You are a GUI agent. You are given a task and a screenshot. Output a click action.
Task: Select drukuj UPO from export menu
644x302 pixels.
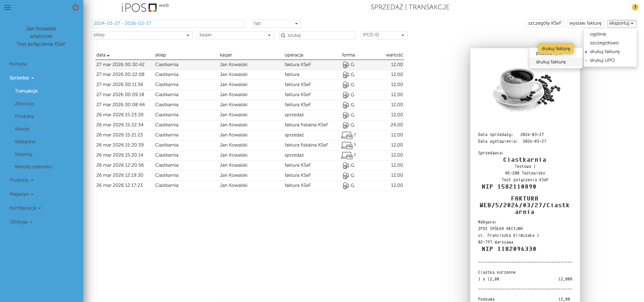602,60
